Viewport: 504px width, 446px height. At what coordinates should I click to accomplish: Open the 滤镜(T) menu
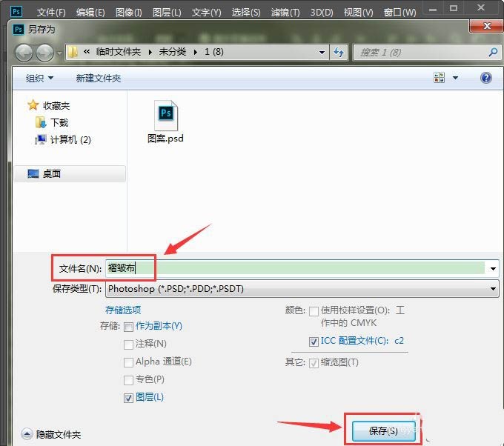(285, 13)
